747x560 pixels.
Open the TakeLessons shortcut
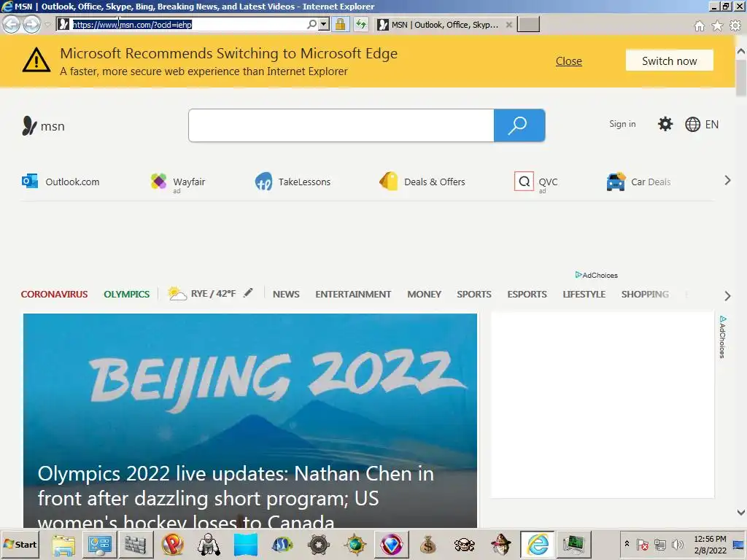(x=293, y=182)
